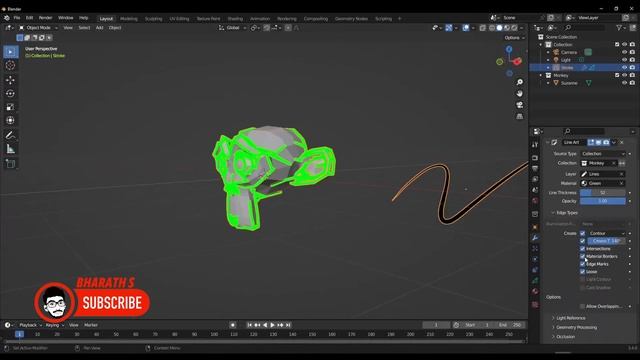Click the viewport zoom magnifier icon
Screen dimensions: 640x360
click(x=520, y=82)
